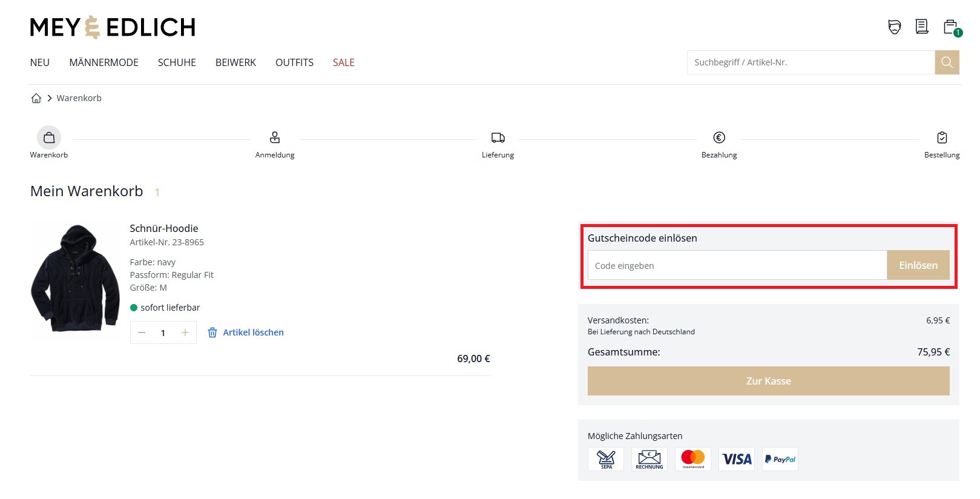Open the Mey & Edlich logo homepage

(113, 27)
